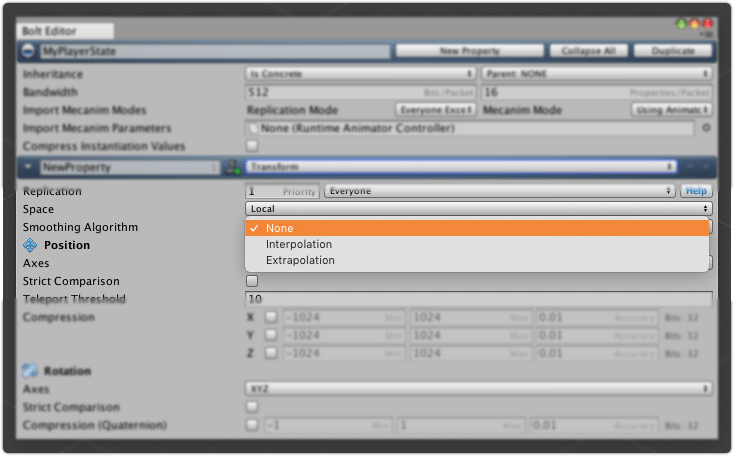This screenshot has height=456, width=734.
Task: Collapse the NewProperty disclosure triangle
Action: (x=28, y=167)
